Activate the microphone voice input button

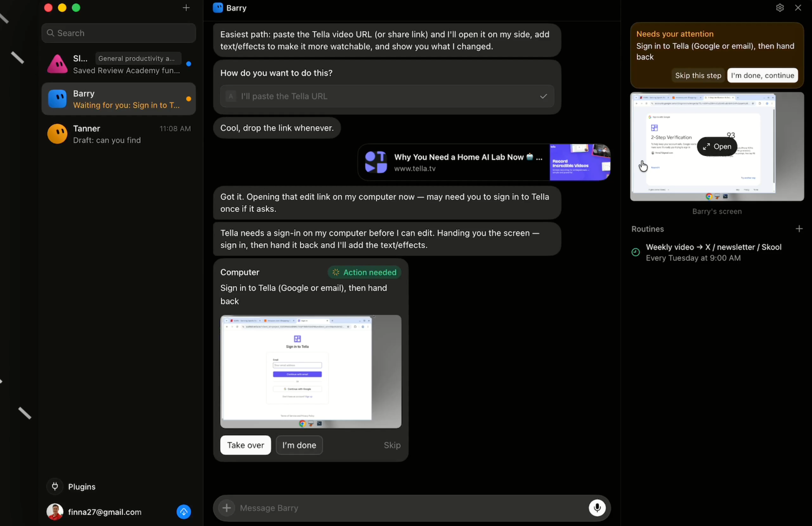click(597, 508)
